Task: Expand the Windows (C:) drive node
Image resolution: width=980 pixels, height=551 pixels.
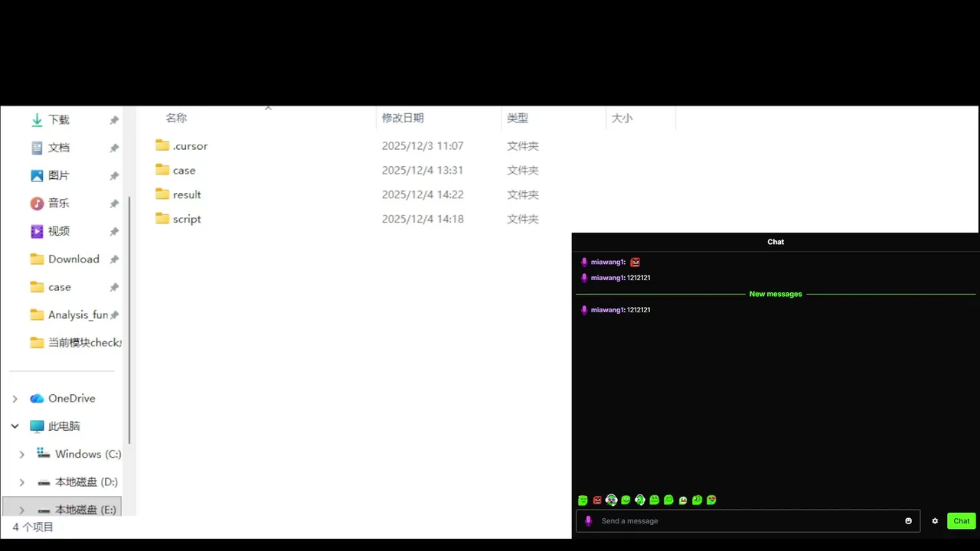Action: 21,454
